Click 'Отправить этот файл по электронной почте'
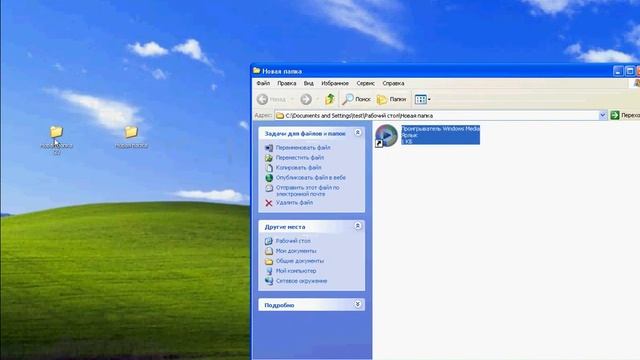 tap(307, 191)
